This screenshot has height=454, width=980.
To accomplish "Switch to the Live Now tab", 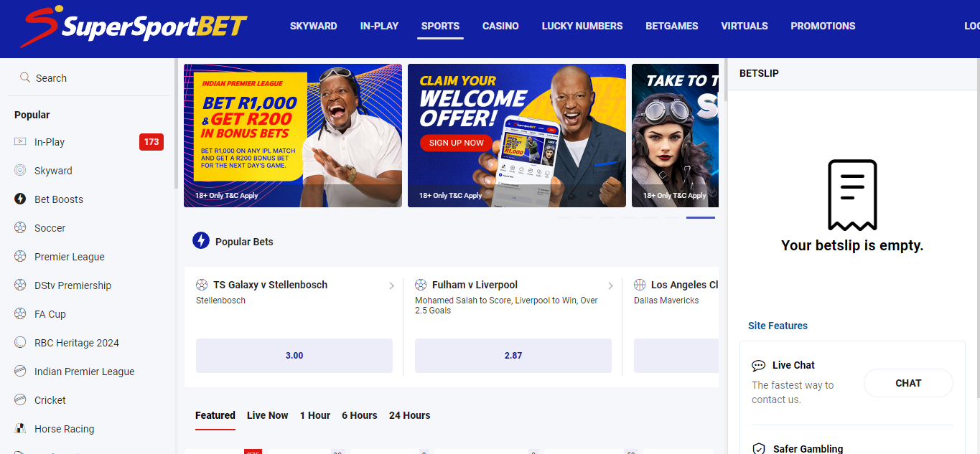I will pos(267,415).
